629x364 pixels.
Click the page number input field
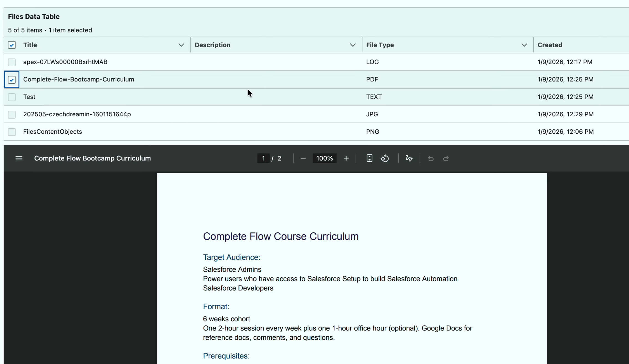point(263,158)
